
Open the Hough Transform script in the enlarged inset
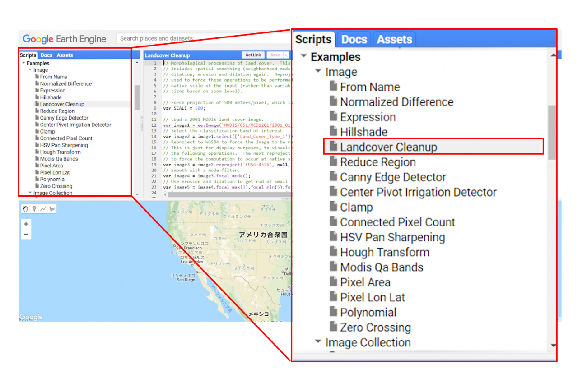coord(385,252)
